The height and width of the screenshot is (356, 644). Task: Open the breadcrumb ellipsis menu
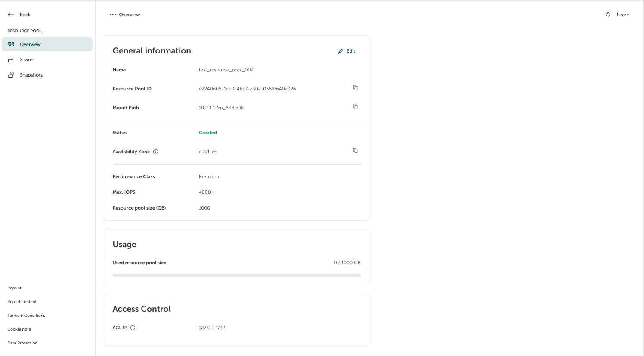point(113,15)
